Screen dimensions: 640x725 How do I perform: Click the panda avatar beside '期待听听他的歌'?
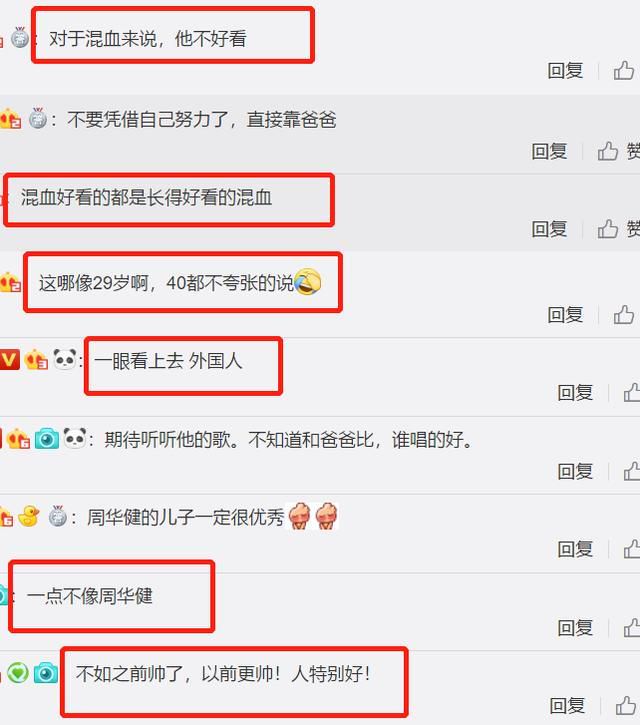(74, 438)
